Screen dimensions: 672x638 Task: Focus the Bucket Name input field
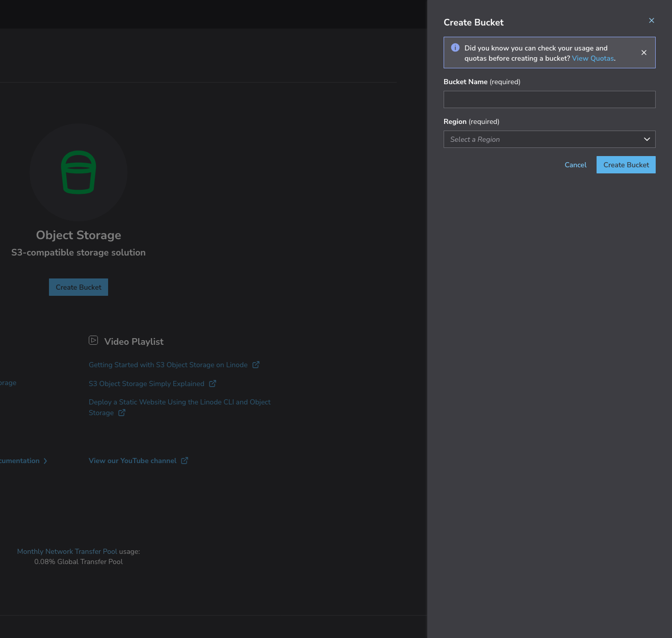[x=549, y=99]
